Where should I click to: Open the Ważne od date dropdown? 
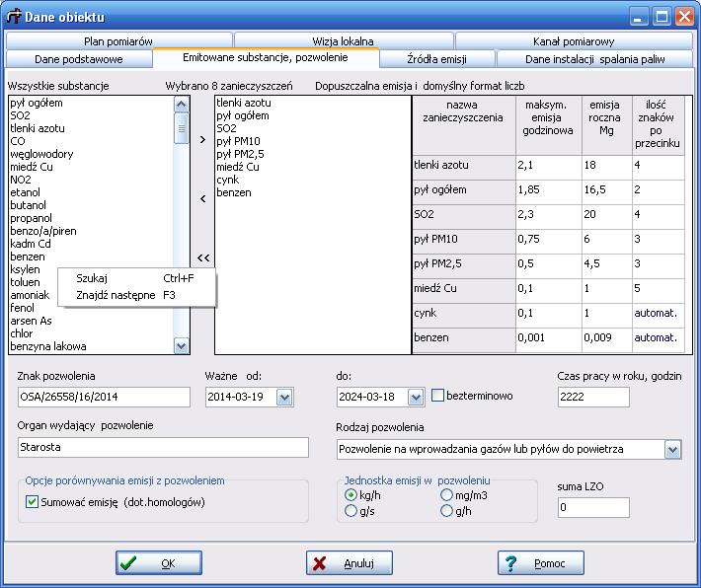[284, 397]
